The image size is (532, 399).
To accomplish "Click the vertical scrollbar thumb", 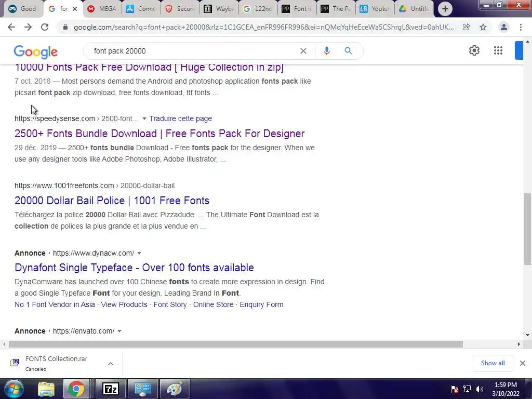I will [x=527, y=229].
